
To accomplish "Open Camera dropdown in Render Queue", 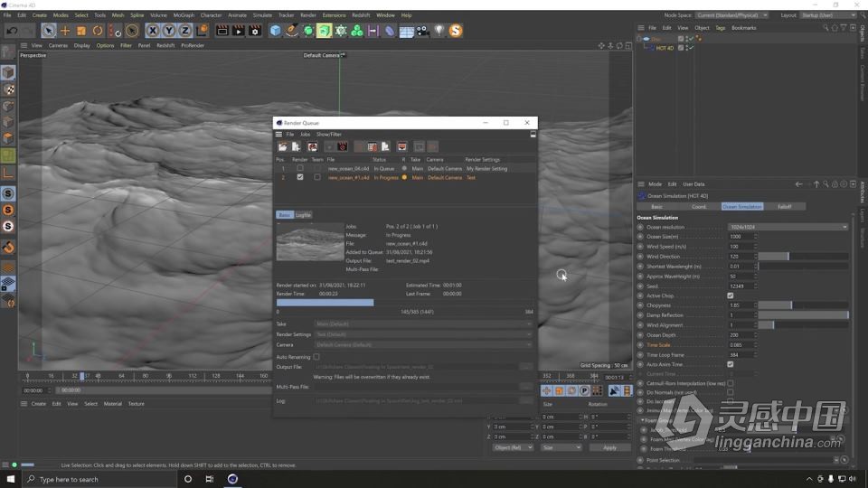I will pos(423,344).
